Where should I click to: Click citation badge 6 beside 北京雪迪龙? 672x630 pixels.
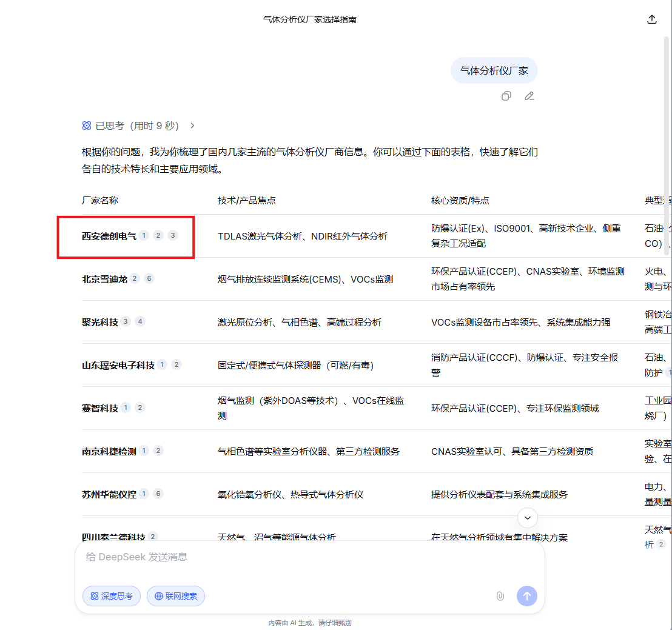tap(149, 278)
